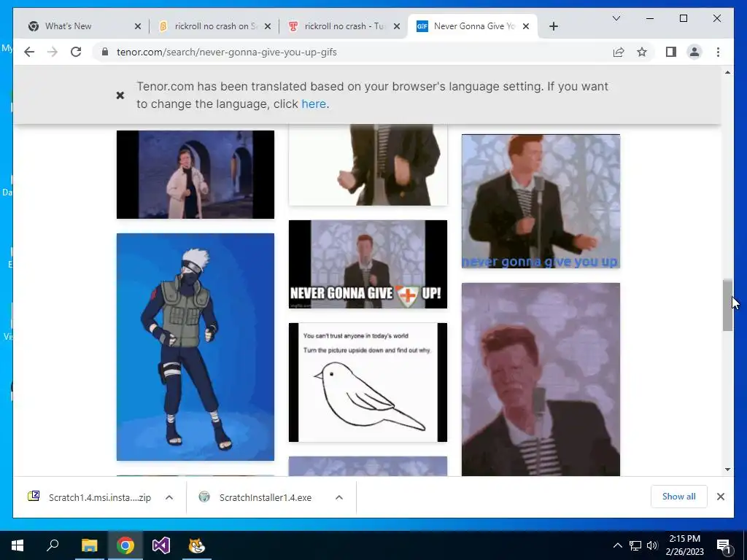The image size is (747, 560).
Task: Close the Scratch rickroll tab
Action: coord(268,26)
